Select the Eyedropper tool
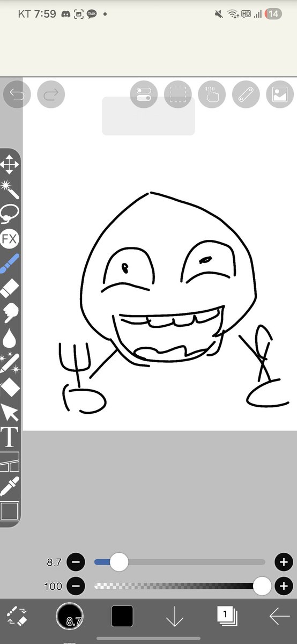 click(10, 486)
